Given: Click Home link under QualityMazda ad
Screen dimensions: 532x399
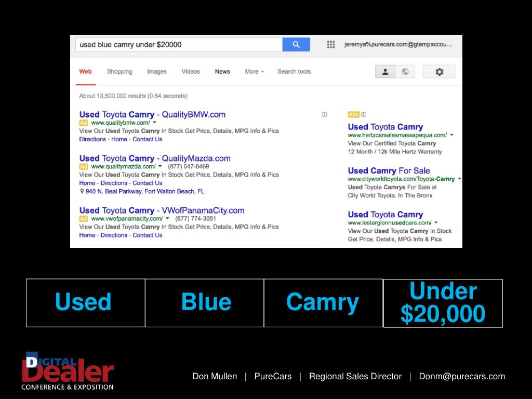Looking at the screenshot, I should pos(87,183).
